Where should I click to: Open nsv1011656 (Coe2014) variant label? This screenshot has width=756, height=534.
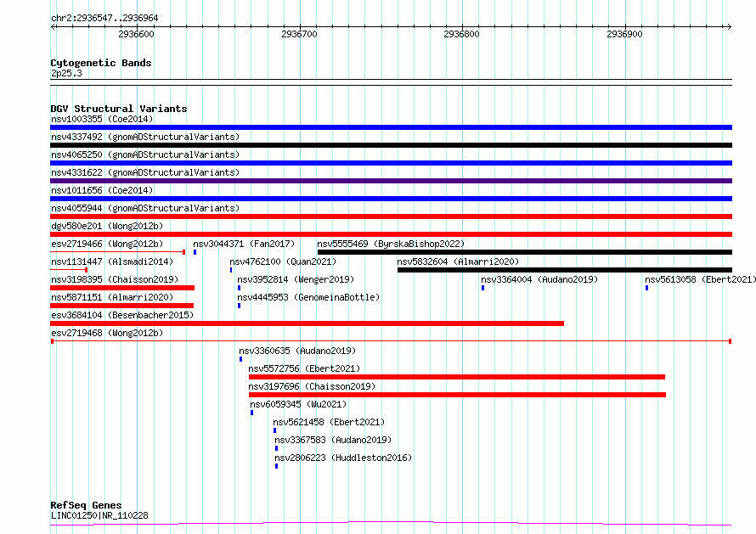coord(102,190)
